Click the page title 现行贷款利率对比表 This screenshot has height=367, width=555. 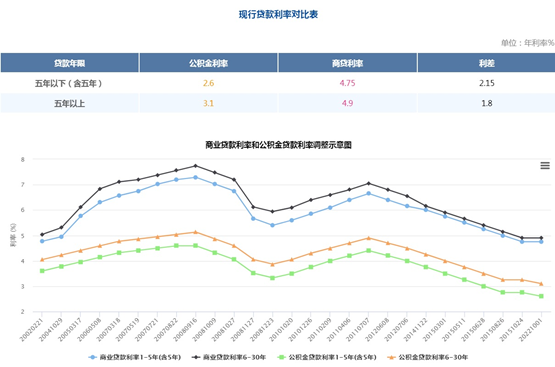[x=278, y=15]
